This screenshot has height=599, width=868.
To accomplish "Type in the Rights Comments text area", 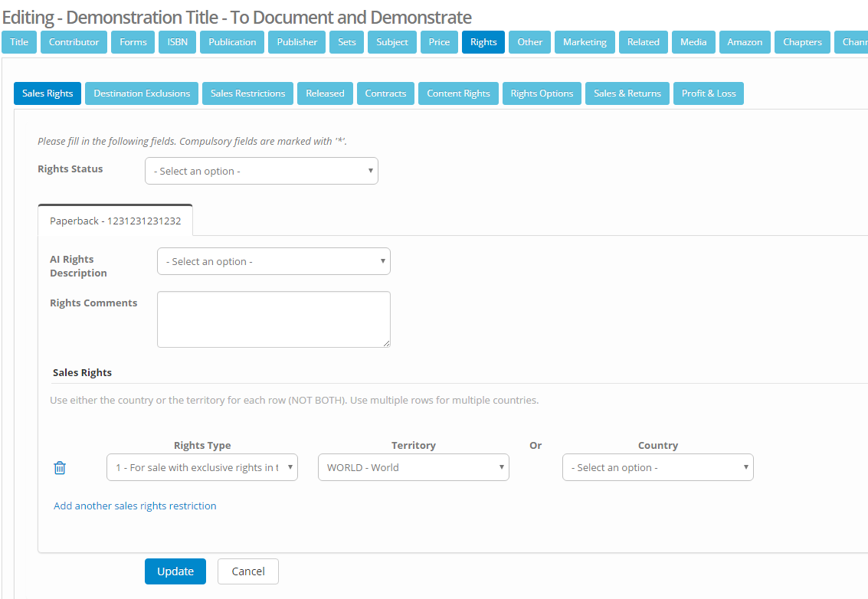I will point(274,319).
